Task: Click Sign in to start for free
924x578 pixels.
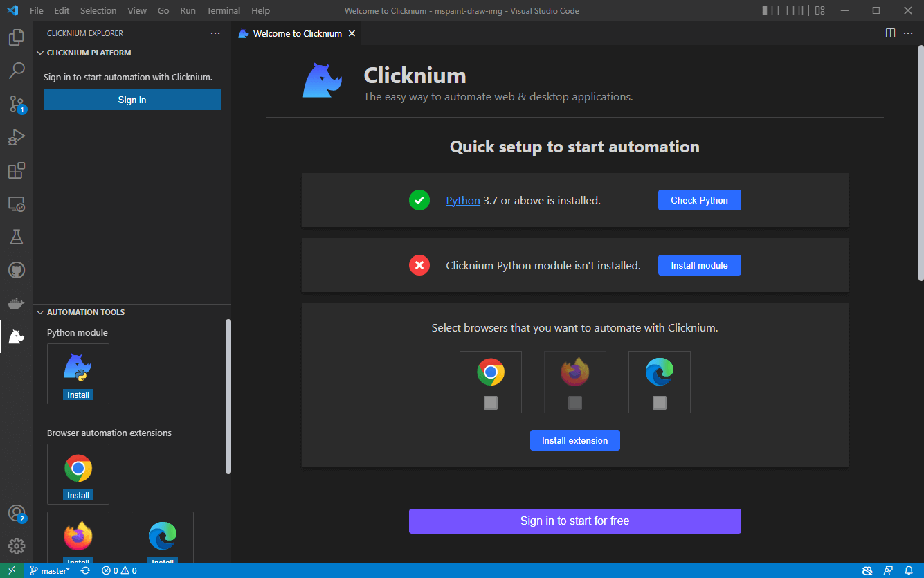Action: pyautogui.click(x=574, y=521)
